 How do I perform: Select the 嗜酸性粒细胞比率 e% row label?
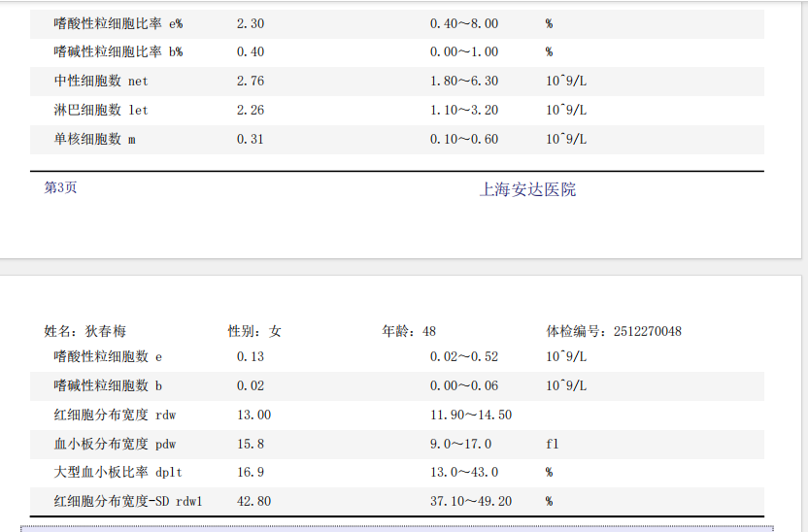(x=118, y=23)
